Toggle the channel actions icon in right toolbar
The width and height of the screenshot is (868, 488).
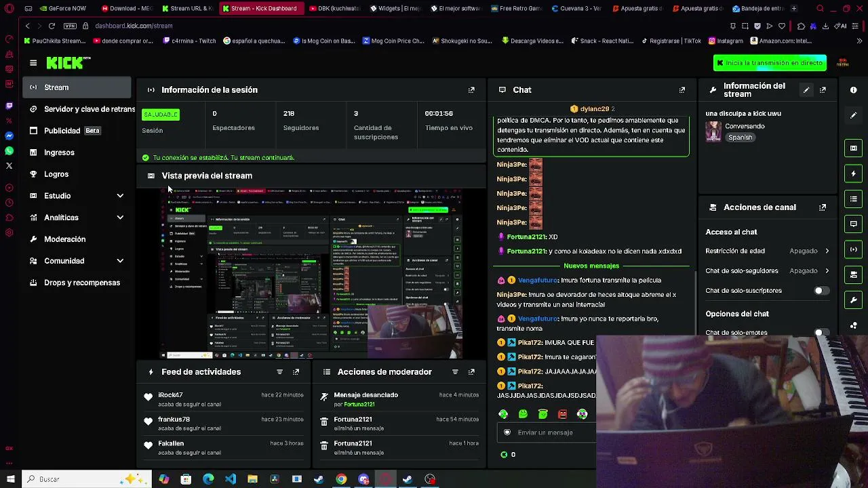point(854,274)
